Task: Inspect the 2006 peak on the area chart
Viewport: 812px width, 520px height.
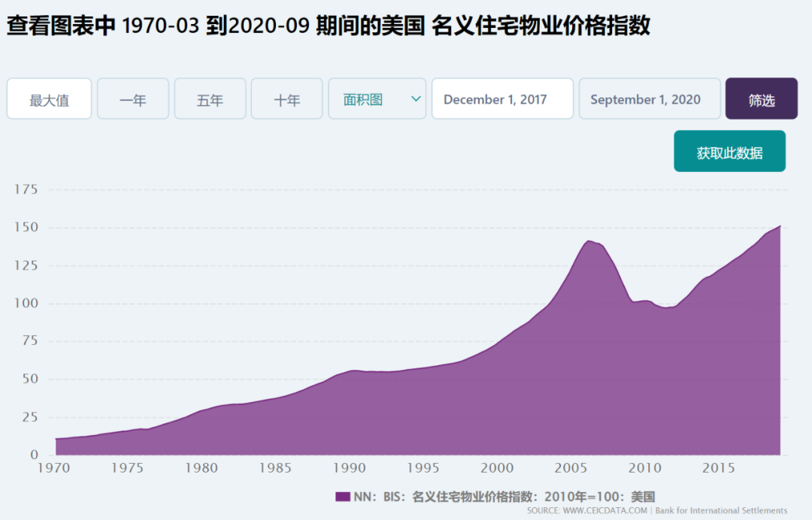Action: pyautogui.click(x=589, y=241)
